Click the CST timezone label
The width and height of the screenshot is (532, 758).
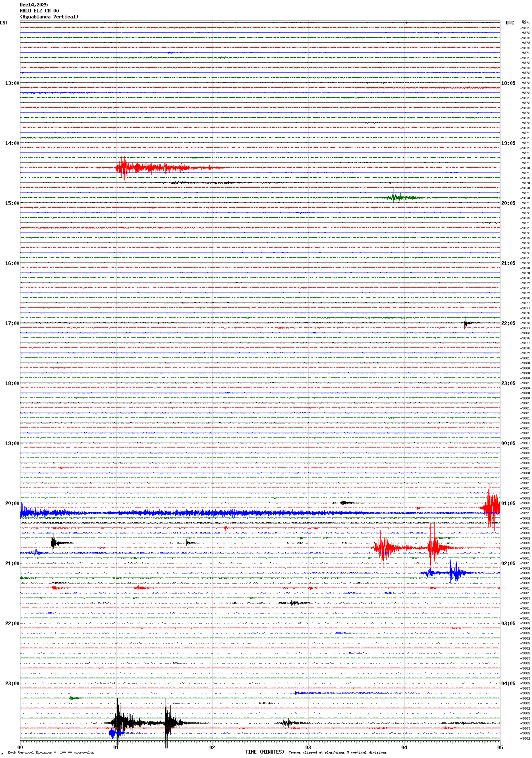pos(4,23)
